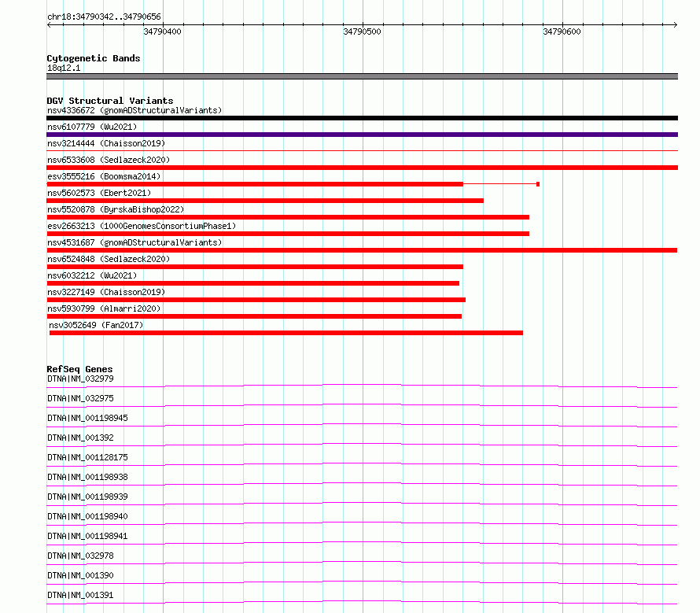700x613 pixels.
Task: Open transcript DTNA|NM_032979
Action: coord(80,379)
